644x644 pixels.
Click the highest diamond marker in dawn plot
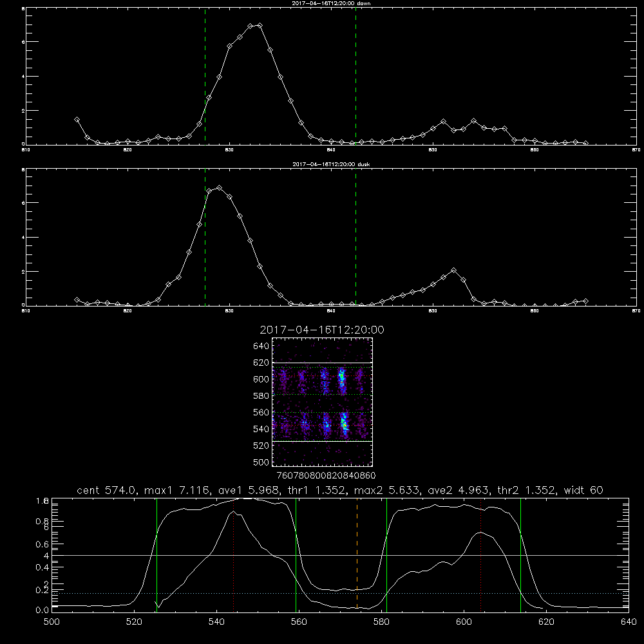coord(260,26)
